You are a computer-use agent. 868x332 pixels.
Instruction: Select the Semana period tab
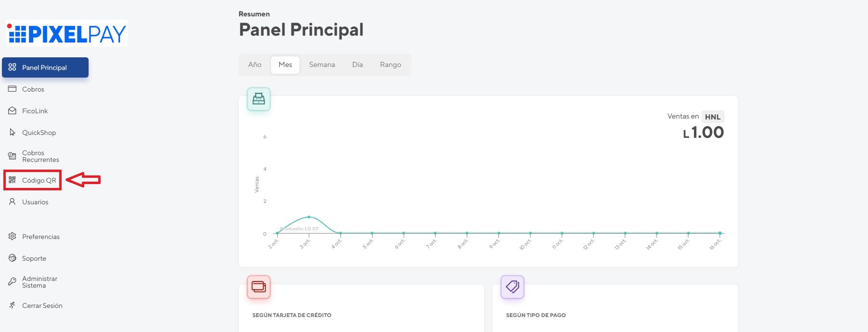(x=322, y=65)
